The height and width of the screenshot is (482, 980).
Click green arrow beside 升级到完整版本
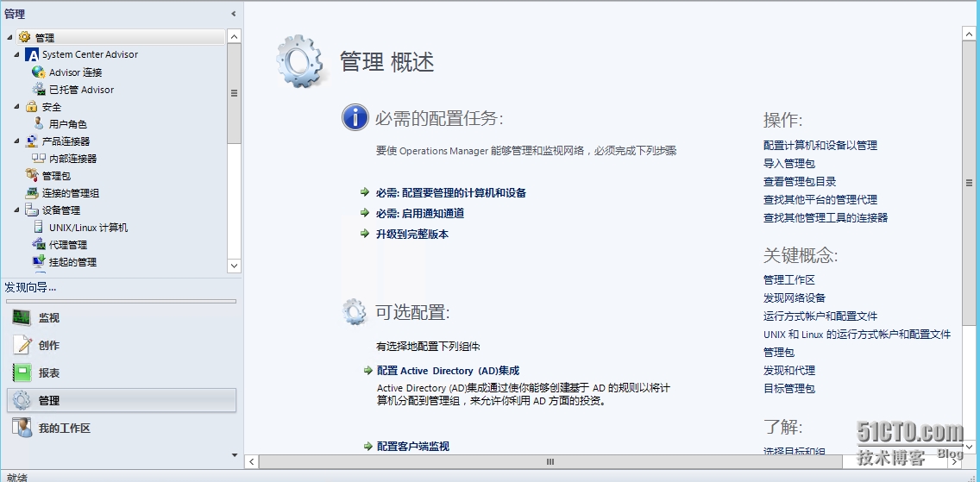[x=366, y=234]
